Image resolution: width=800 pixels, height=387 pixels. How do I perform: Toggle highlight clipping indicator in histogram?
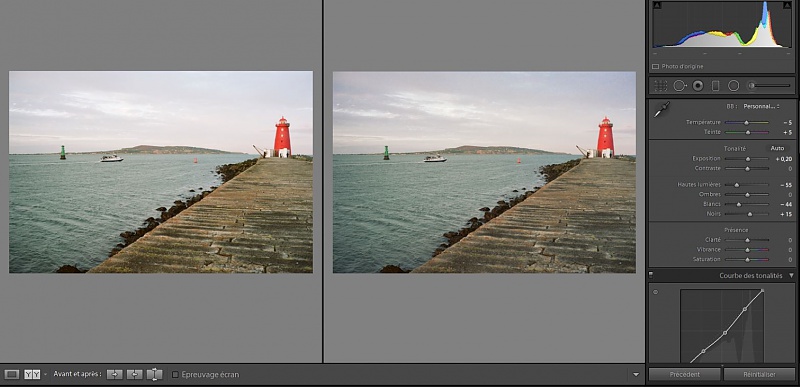coord(788,5)
